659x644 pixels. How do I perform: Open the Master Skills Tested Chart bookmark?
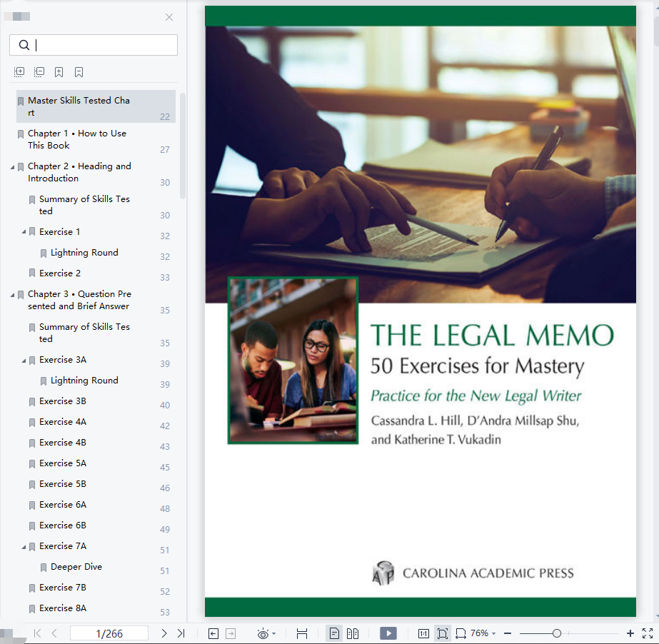(x=96, y=106)
